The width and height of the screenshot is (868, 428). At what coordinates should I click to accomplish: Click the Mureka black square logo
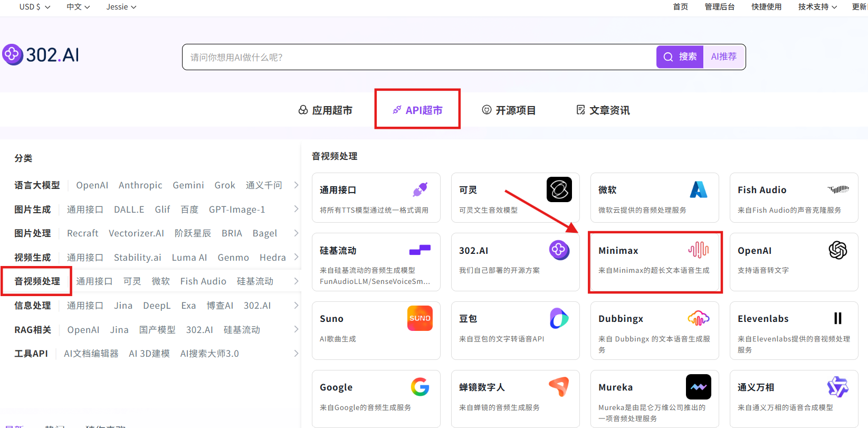coord(699,387)
